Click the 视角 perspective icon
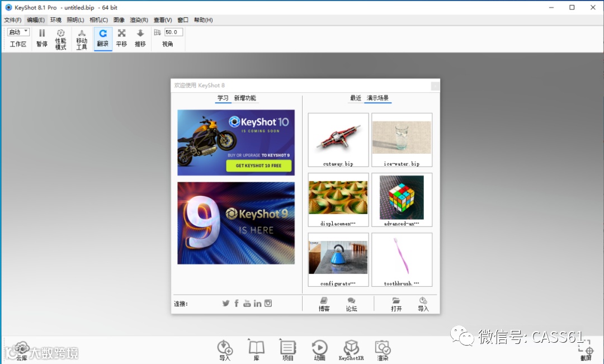The height and width of the screenshot is (364, 604). 158,32
